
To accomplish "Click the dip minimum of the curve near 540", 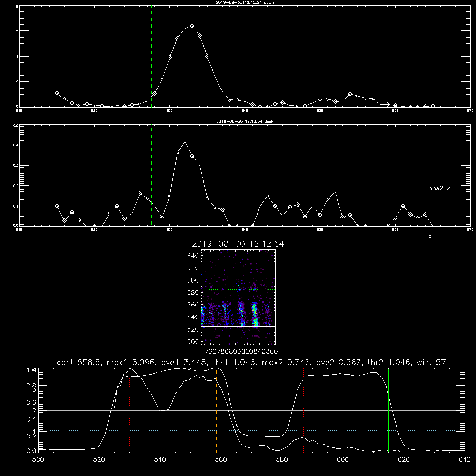I will [x=161, y=410].
